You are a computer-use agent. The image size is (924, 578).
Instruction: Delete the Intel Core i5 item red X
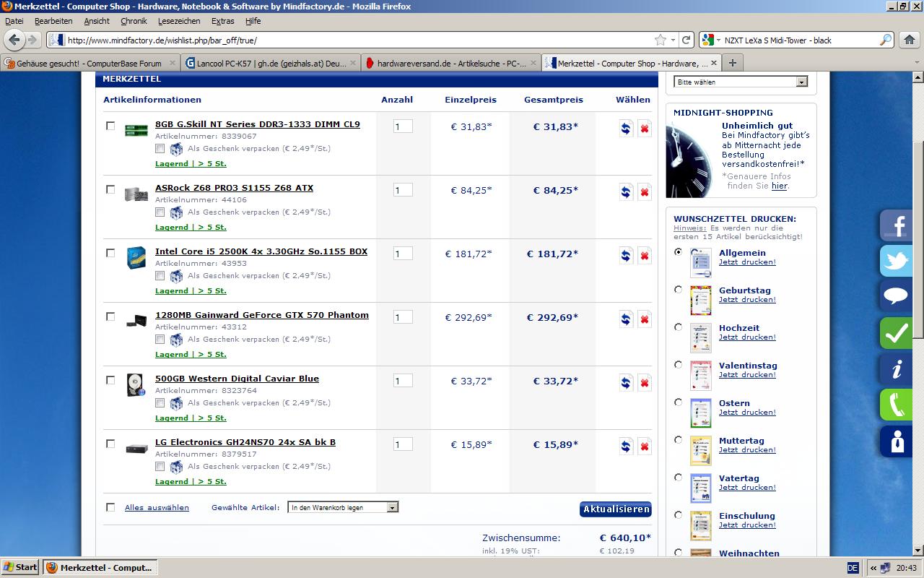point(645,256)
